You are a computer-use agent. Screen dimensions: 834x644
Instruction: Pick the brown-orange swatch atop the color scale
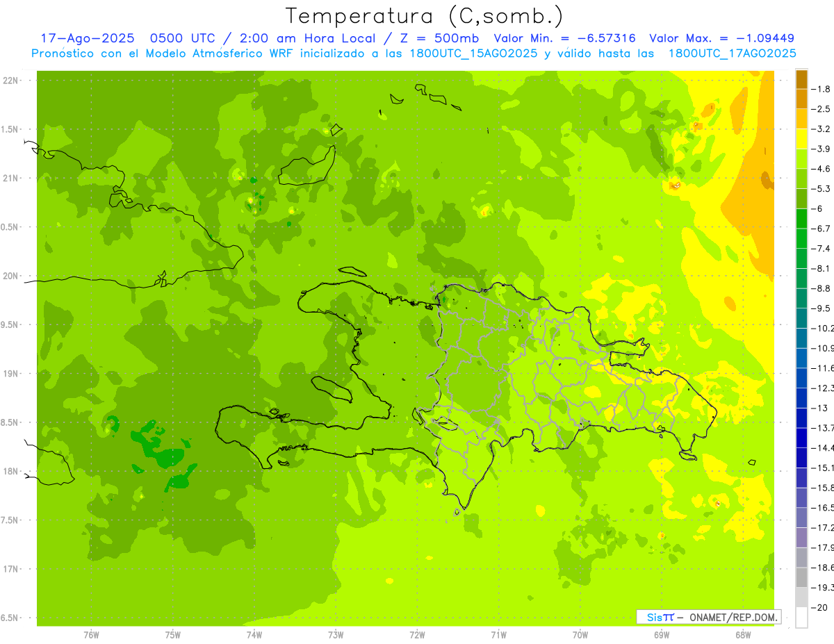click(x=801, y=79)
